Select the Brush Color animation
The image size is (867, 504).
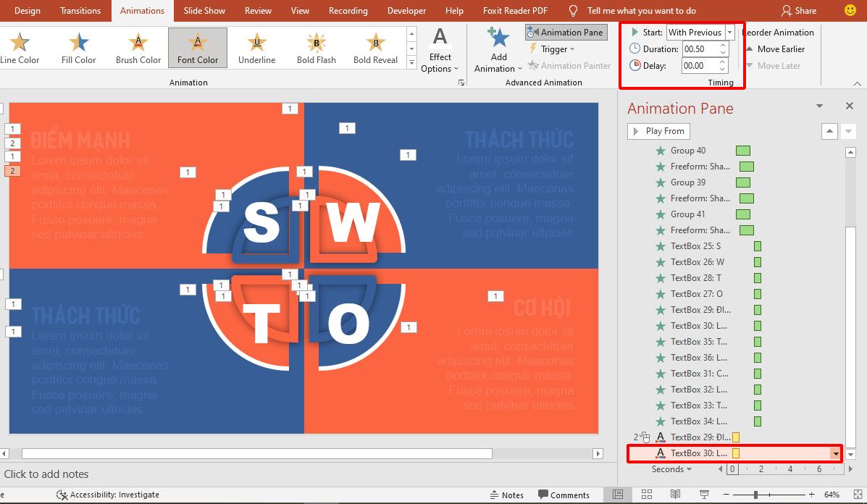[x=138, y=48]
